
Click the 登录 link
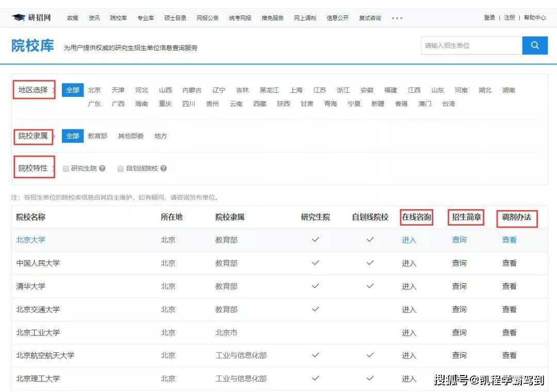(x=489, y=18)
